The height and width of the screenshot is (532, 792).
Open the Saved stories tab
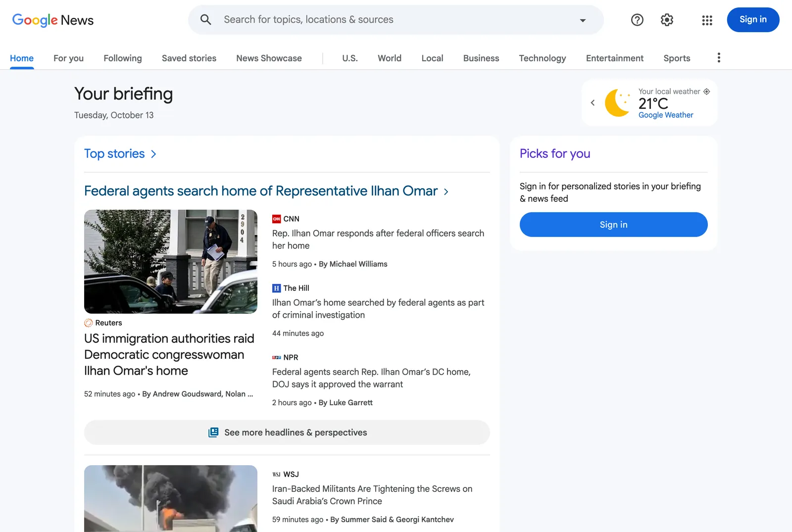click(189, 58)
